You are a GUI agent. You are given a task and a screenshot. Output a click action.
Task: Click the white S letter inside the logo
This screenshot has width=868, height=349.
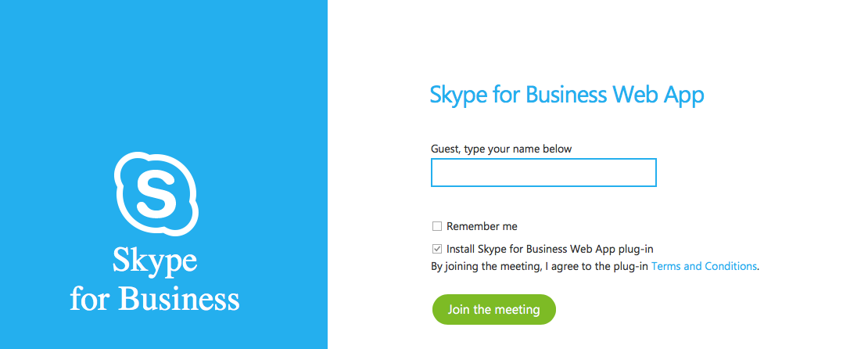click(x=156, y=194)
